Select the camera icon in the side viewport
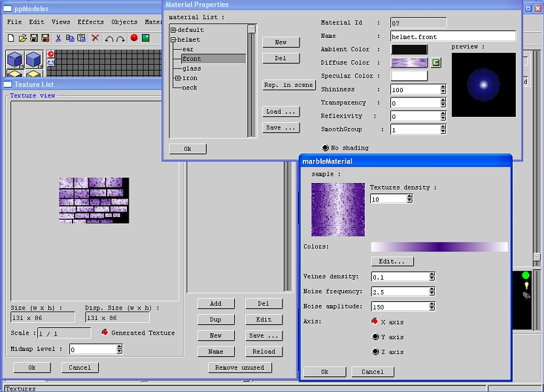 [x=526, y=295]
